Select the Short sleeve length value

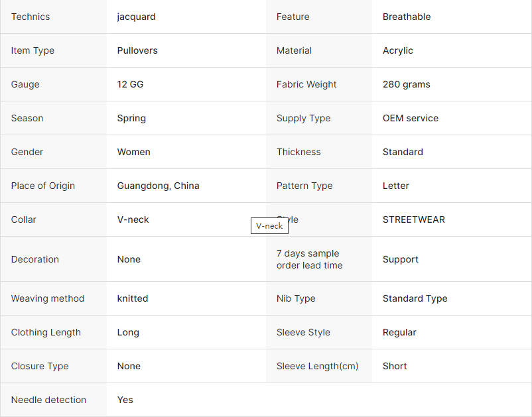coord(395,366)
